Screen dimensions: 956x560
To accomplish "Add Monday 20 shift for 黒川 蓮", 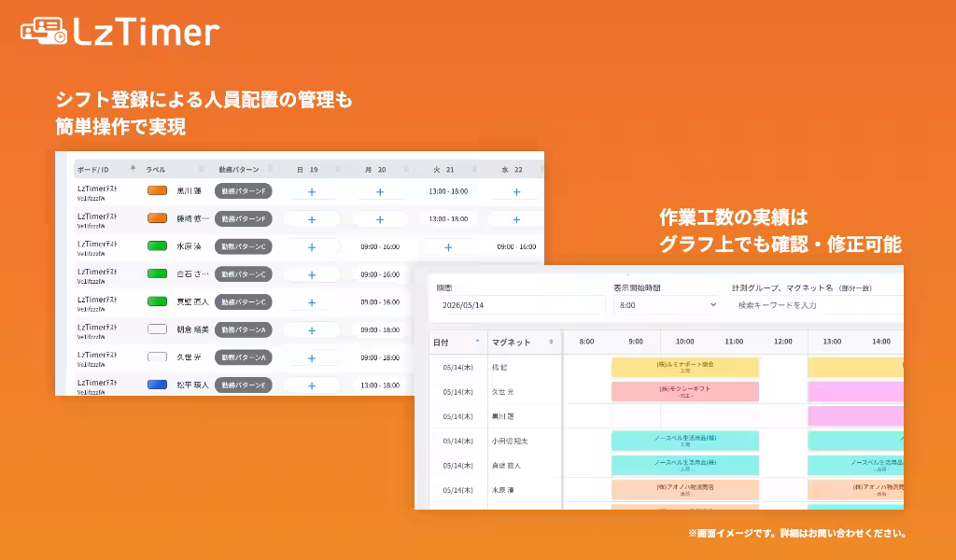I will [380, 192].
